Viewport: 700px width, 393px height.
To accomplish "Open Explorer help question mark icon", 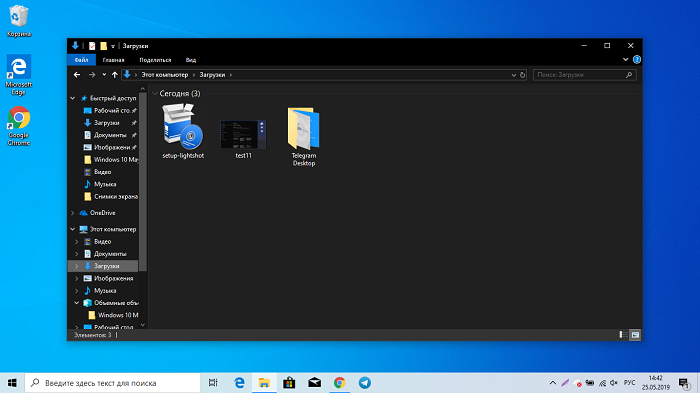I will click(637, 59).
